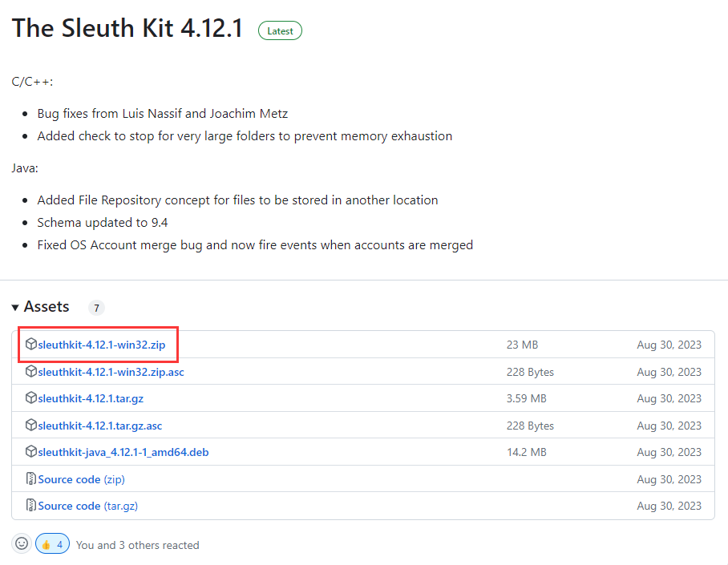
Task: Collapse the Assets section triangle
Action: (x=16, y=307)
